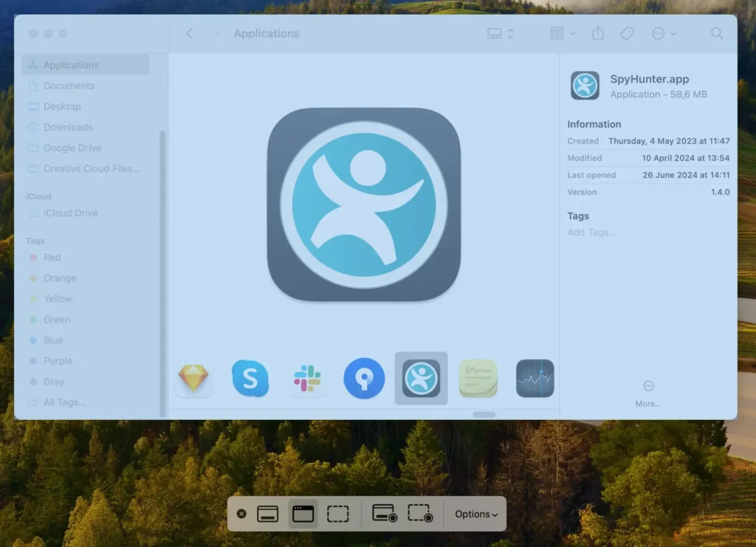Go forward in Finder navigation

(x=216, y=33)
